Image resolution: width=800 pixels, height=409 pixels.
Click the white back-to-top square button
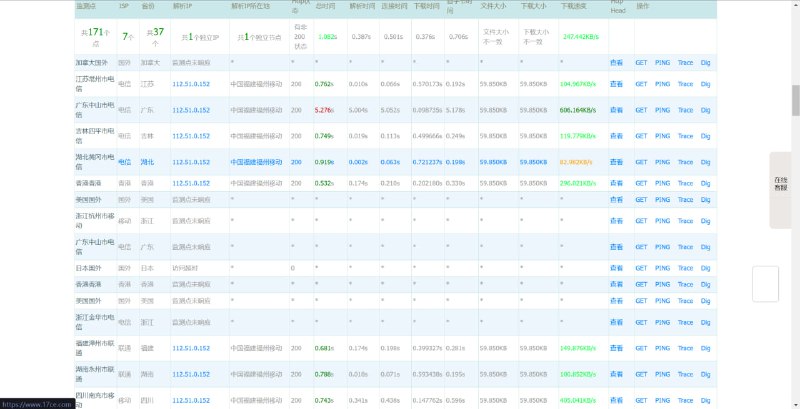coord(765,284)
